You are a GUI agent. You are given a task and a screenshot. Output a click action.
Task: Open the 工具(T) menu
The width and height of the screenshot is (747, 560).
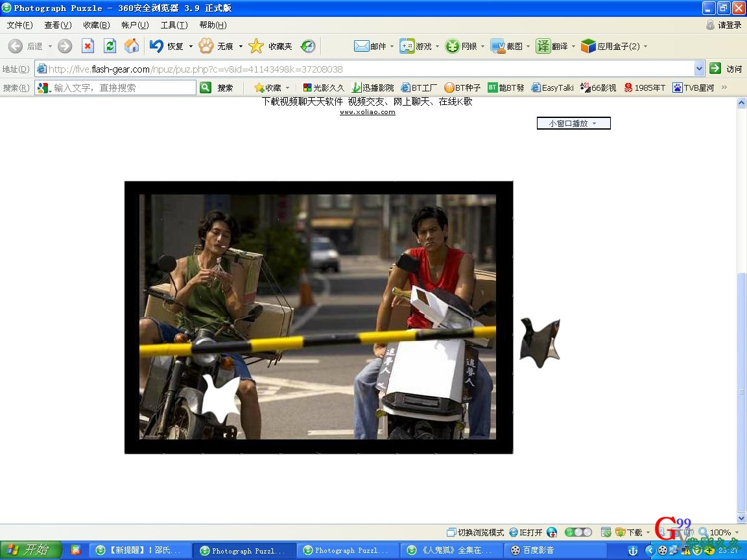[174, 25]
